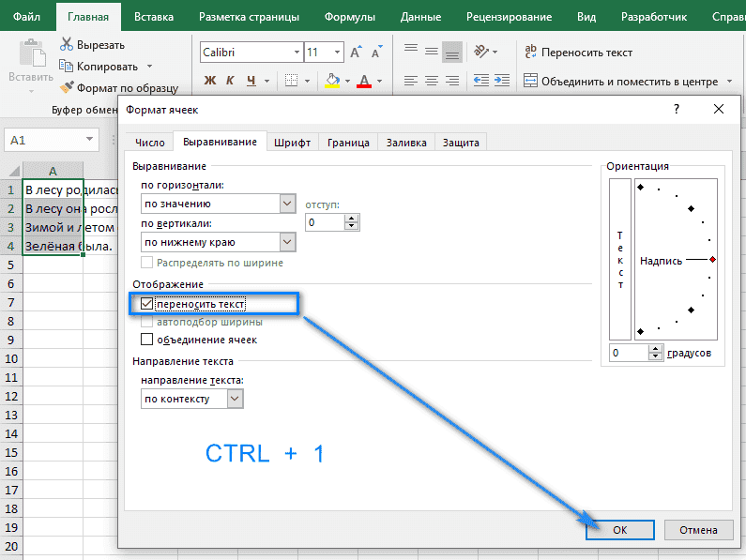This screenshot has height=560, width=746.
Task: Open the 'по горизонтали' alignment dropdown
Action: pyautogui.click(x=287, y=204)
